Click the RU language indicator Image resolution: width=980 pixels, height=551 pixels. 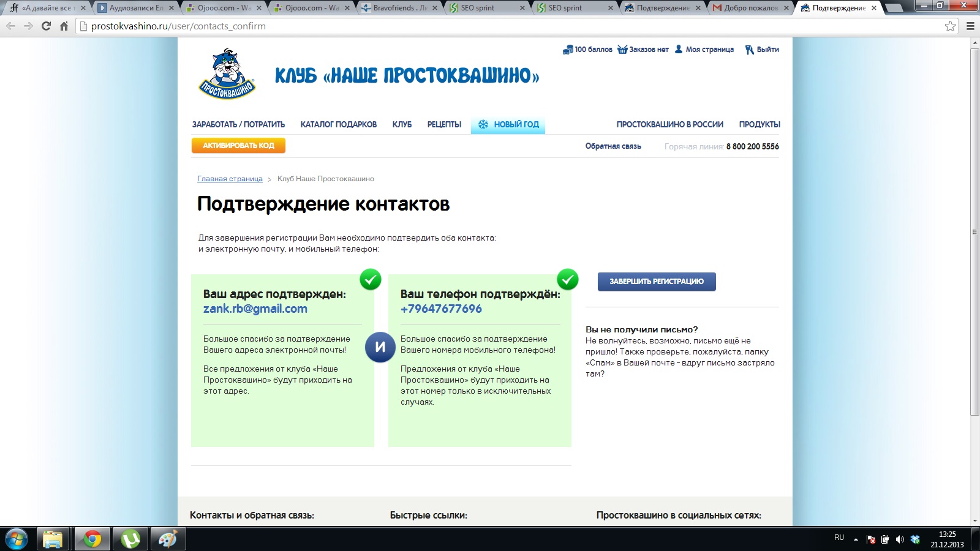(x=839, y=538)
